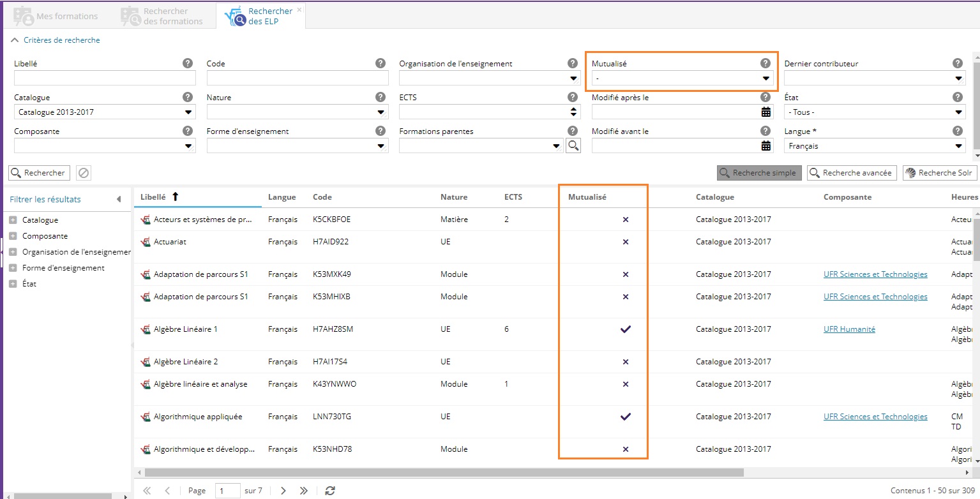This screenshot has height=499, width=980.
Task: Click the reset criteria circle icon
Action: click(82, 173)
